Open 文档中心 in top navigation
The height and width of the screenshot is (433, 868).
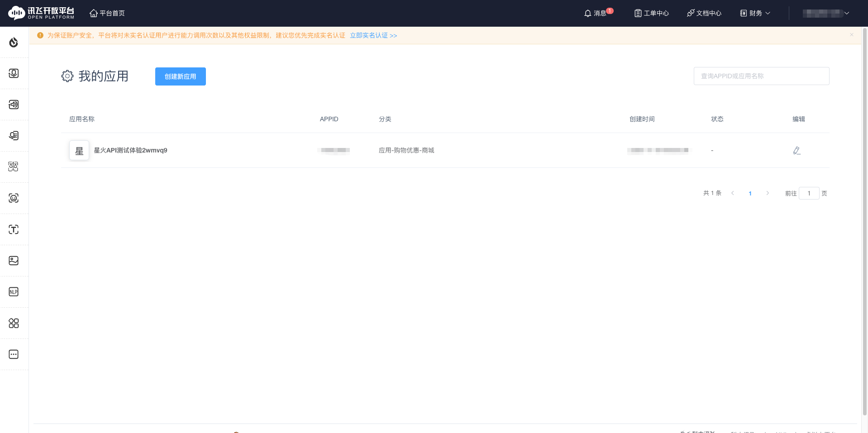[704, 13]
